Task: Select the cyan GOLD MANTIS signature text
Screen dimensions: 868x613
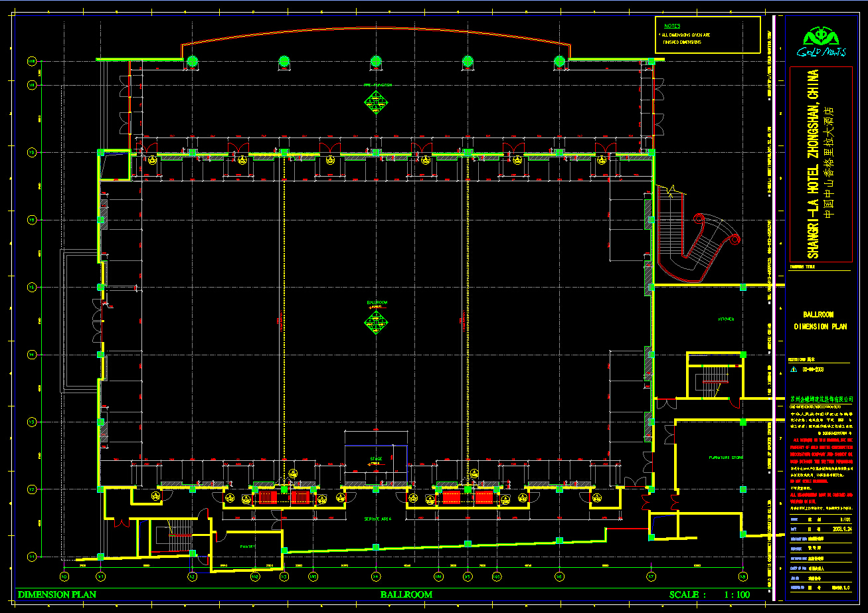Action: coord(821,53)
